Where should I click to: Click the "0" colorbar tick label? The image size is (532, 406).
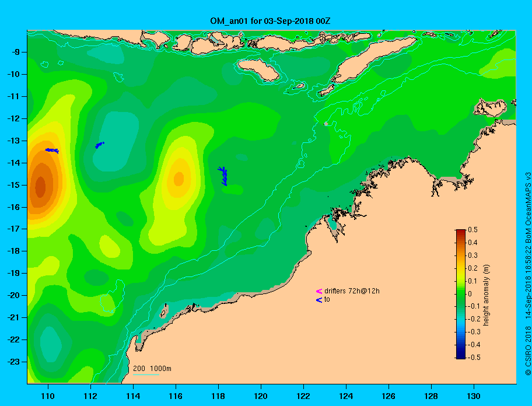click(470, 294)
